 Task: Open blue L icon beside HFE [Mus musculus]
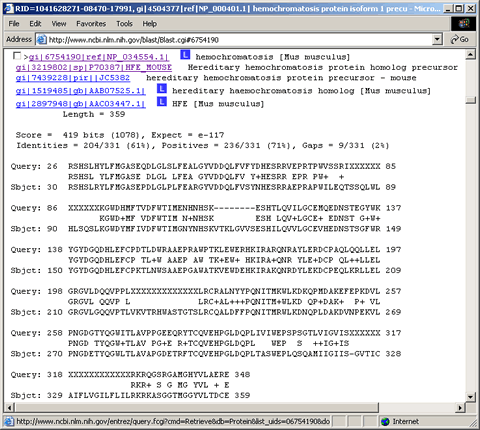coord(162,102)
